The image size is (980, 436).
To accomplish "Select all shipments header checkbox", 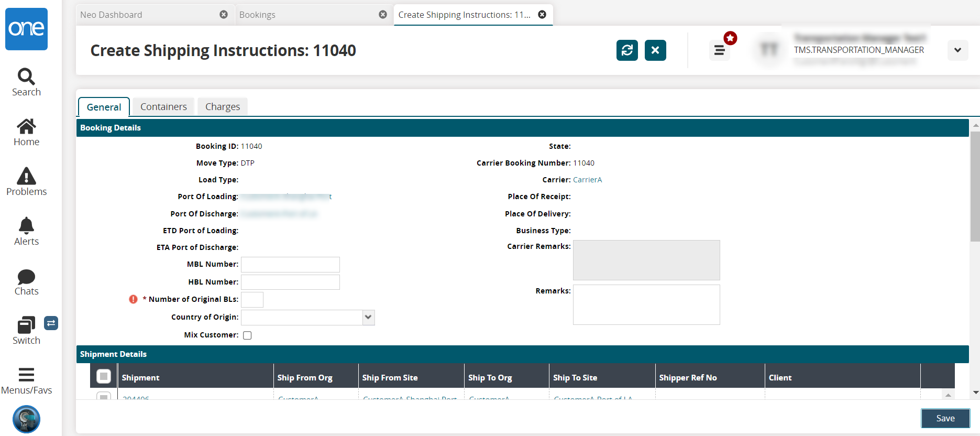I will [104, 376].
